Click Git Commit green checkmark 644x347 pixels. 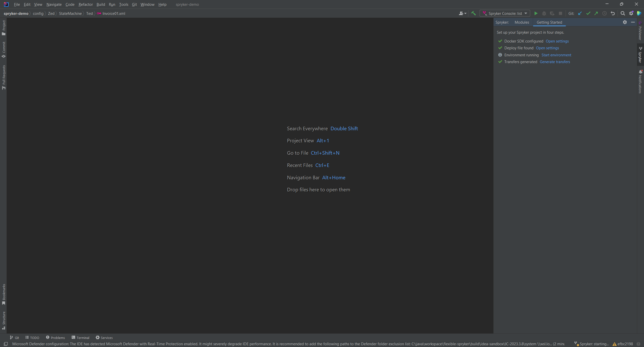click(x=588, y=13)
